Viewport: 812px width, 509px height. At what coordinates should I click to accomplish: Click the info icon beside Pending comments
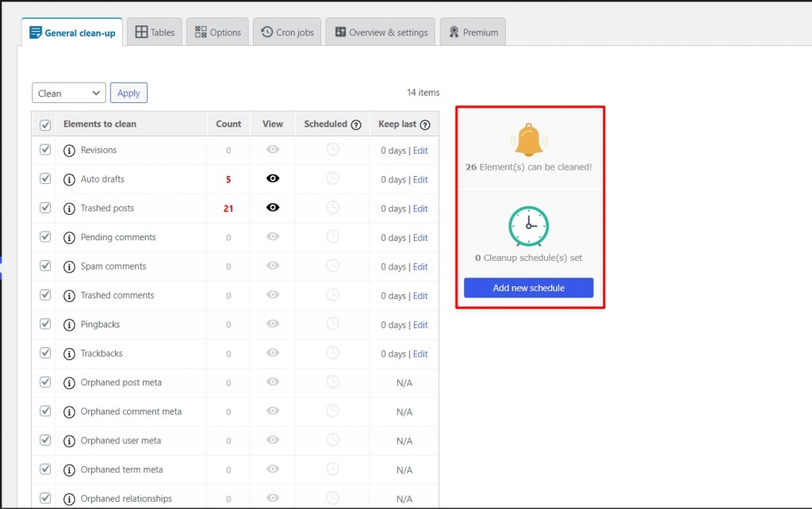69,238
